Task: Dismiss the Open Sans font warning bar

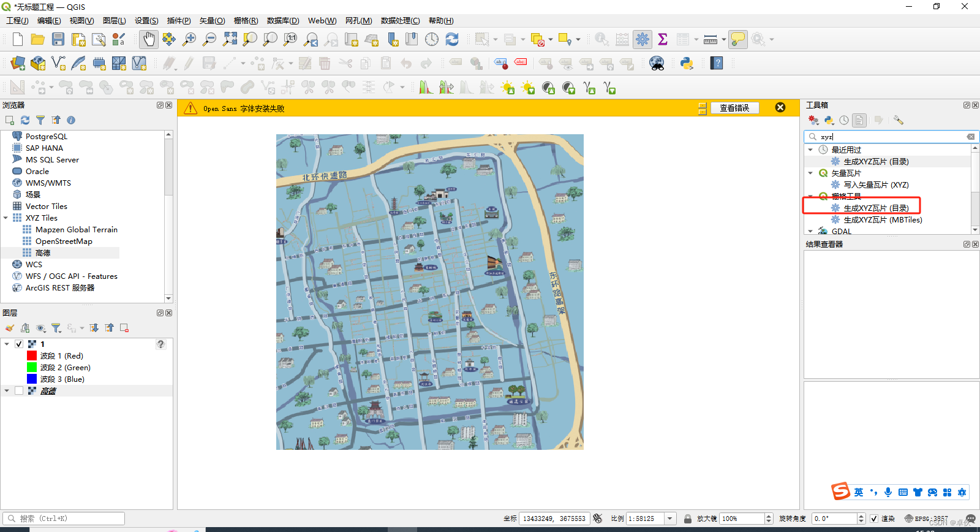Action: pyautogui.click(x=780, y=107)
